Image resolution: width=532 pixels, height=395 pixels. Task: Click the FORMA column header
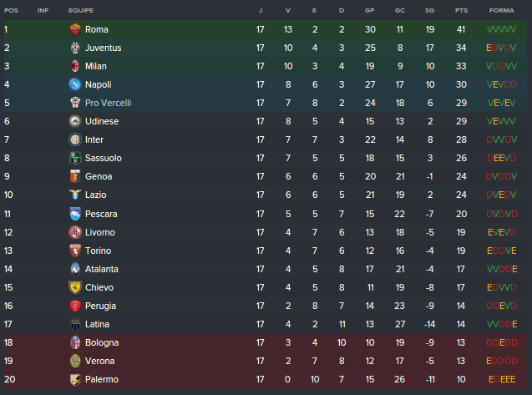501,10
